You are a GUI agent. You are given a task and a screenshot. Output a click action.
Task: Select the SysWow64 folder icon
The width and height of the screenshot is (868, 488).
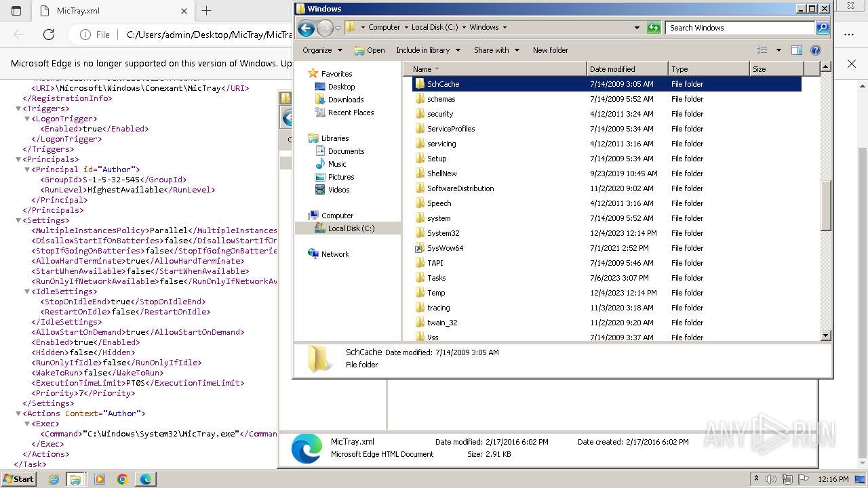[419, 248]
